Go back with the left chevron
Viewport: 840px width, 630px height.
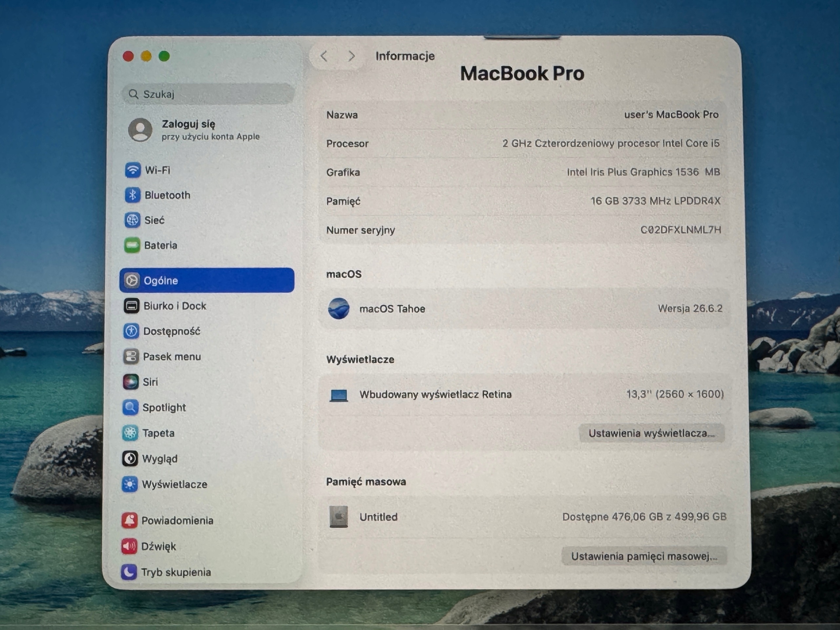click(x=324, y=56)
